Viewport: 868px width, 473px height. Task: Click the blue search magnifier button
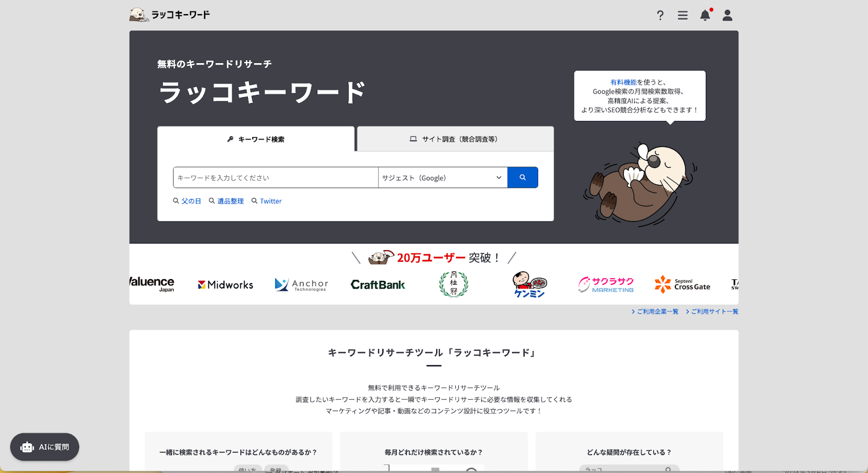point(522,177)
